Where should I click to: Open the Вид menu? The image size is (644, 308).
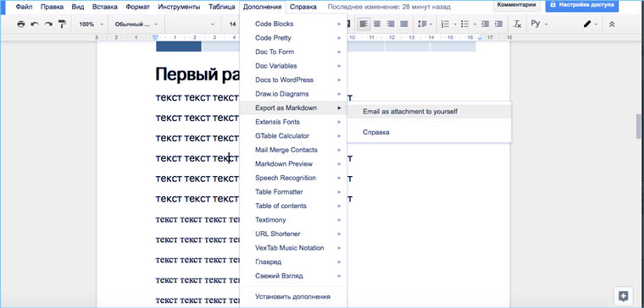[78, 7]
